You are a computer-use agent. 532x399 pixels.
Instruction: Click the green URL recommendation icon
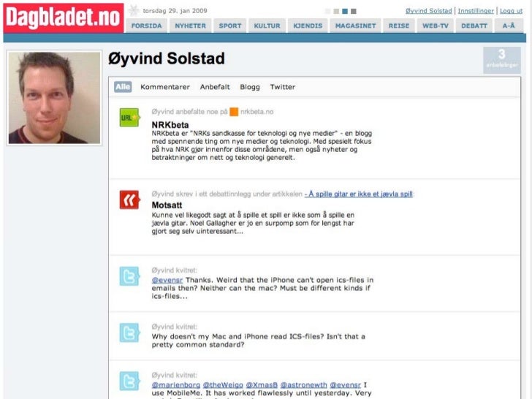[x=129, y=118]
